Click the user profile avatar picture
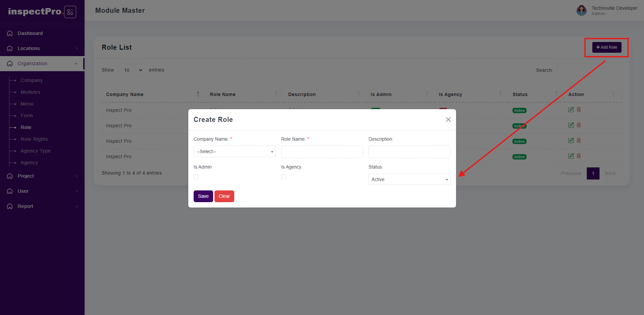644x315 pixels. coord(582,10)
